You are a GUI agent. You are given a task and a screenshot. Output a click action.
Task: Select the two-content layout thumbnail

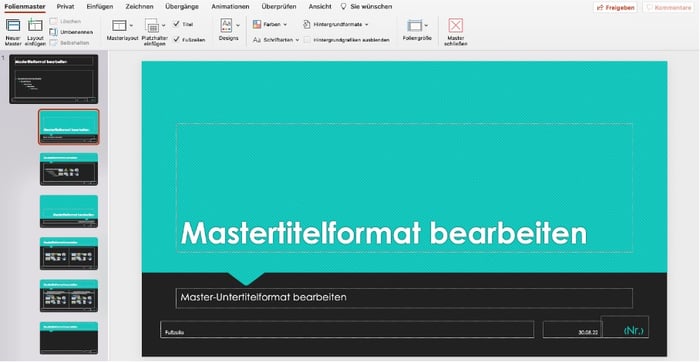(69, 254)
